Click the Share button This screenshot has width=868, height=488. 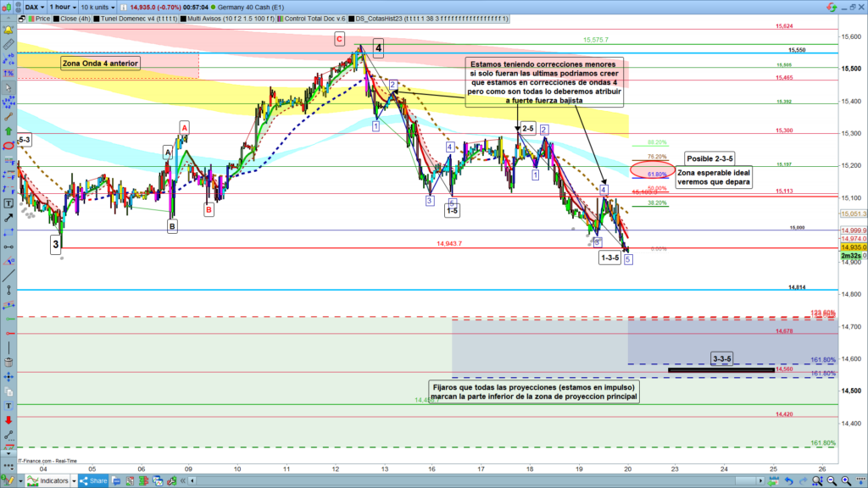[x=95, y=481]
